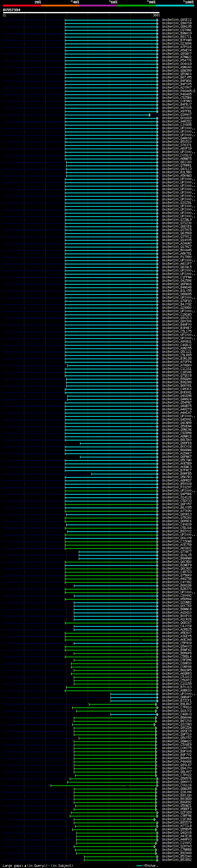This screenshot has height=868, width=197.
Task: Open hit UniRef100_B7FKW8
Action: tap(177, 40)
